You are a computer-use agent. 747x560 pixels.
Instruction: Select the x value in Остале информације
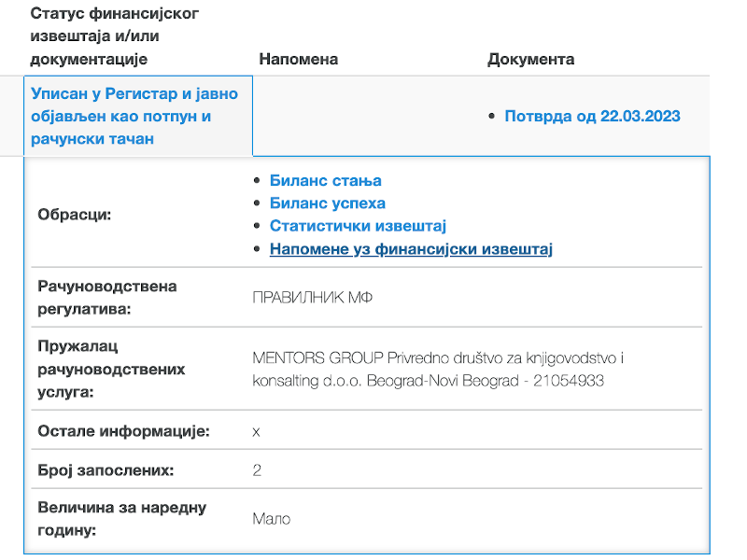[x=257, y=429]
